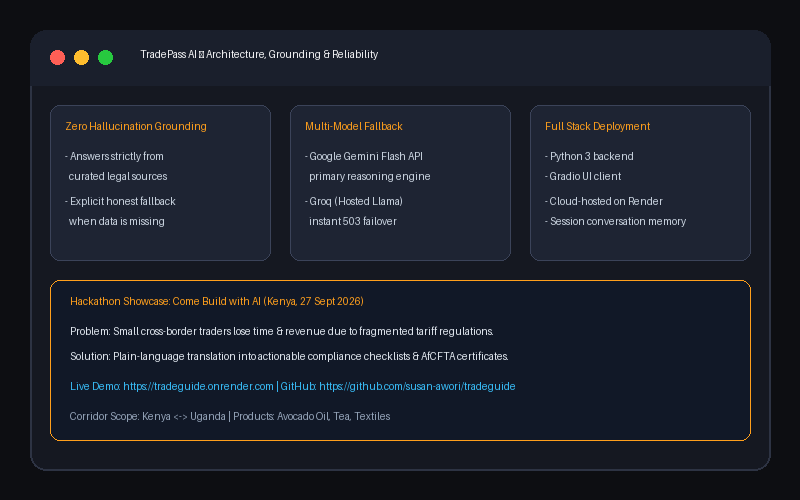Select the Zero Hallucination Grounding heading

136,127
